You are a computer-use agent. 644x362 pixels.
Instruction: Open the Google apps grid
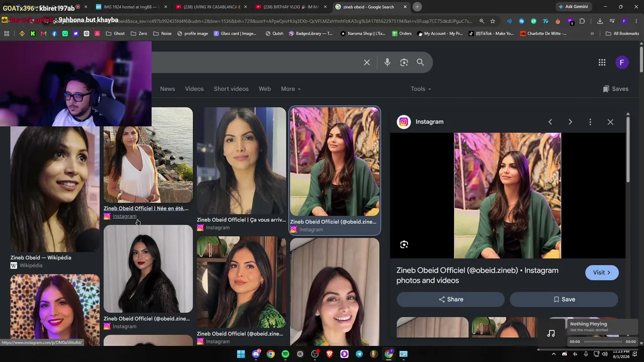[x=602, y=62]
